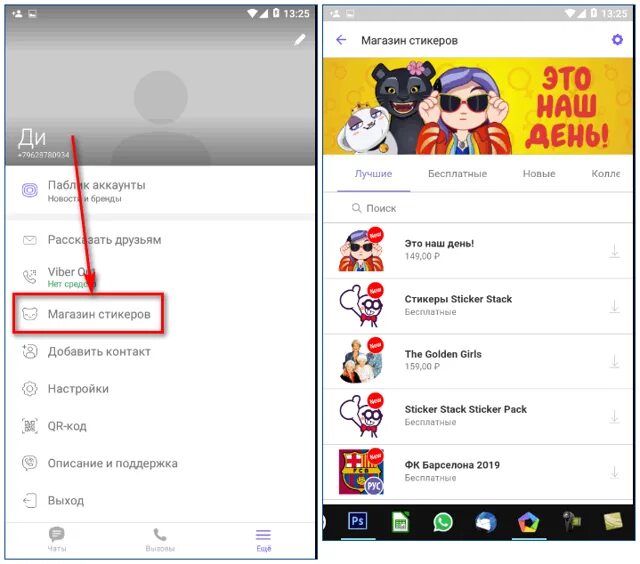Tap Выход to log out

tap(66, 500)
